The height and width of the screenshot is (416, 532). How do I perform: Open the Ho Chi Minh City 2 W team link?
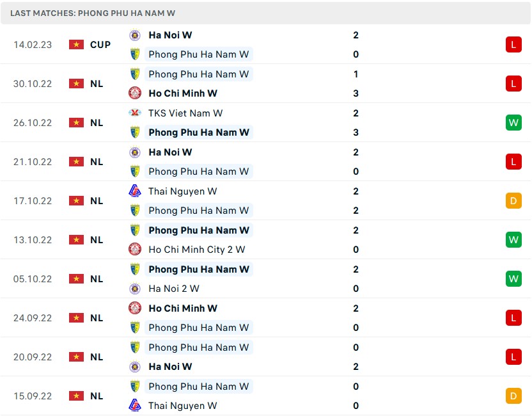[x=197, y=250]
